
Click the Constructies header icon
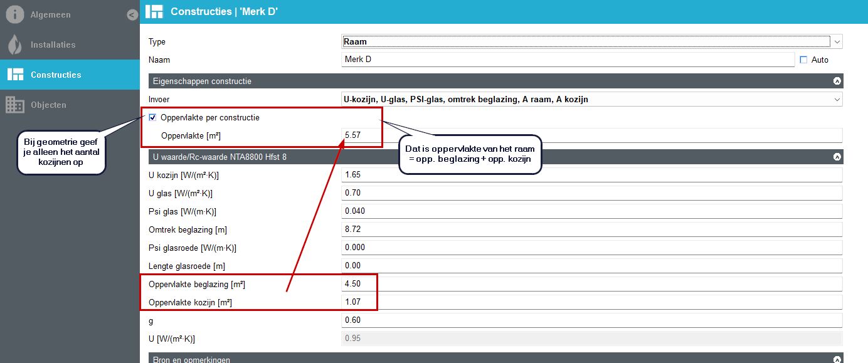click(154, 11)
